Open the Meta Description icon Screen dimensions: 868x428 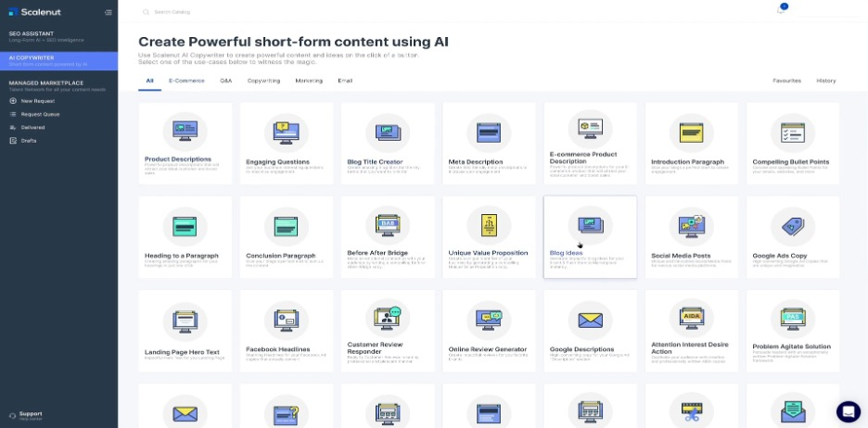tap(489, 132)
